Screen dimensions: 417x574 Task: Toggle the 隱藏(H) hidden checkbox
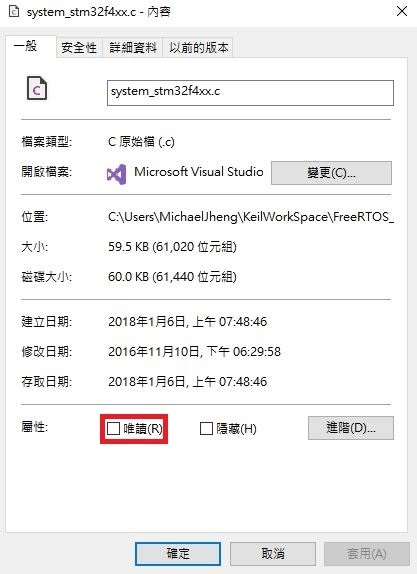[x=206, y=429]
